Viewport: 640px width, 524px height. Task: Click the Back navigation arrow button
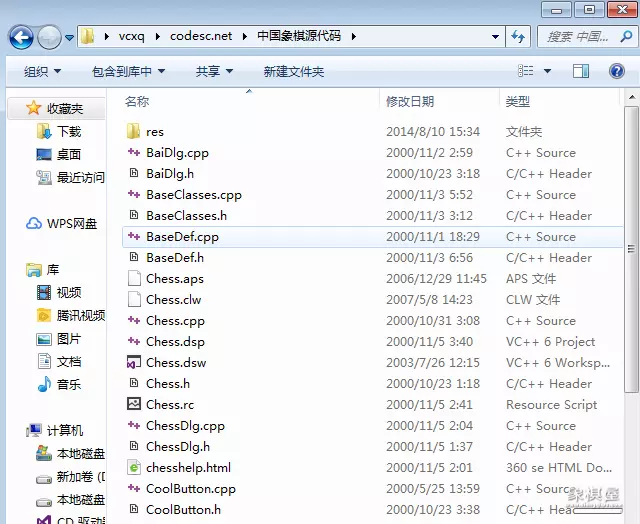[x=22, y=38]
